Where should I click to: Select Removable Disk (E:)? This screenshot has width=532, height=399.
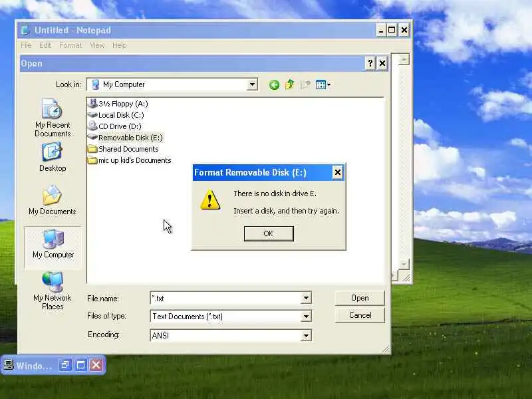pos(126,138)
